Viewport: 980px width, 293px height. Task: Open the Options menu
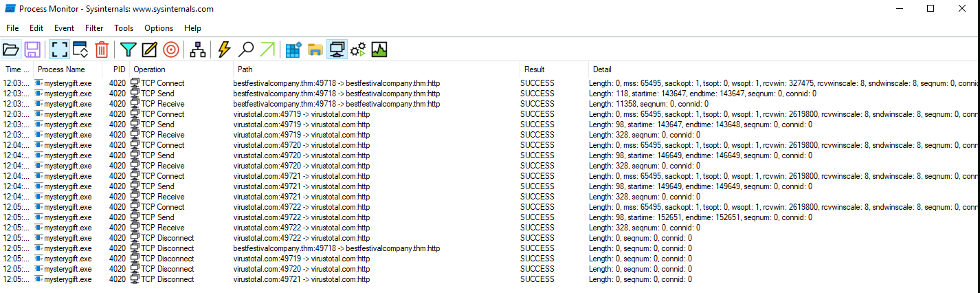pyautogui.click(x=159, y=28)
